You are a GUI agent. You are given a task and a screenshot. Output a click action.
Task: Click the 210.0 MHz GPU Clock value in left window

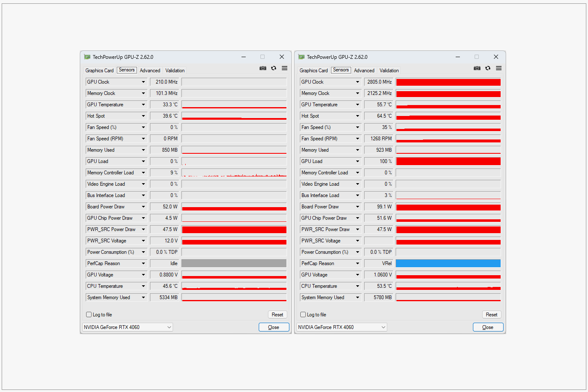click(165, 82)
